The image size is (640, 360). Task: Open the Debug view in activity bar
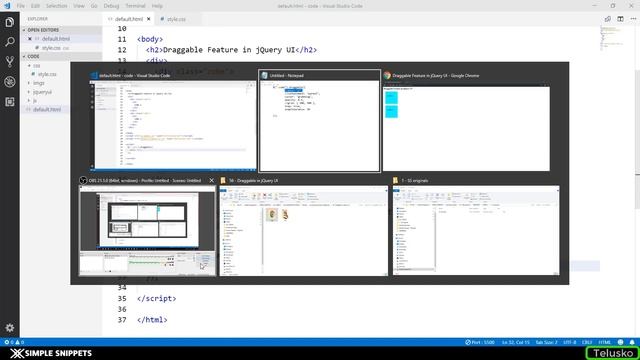coord(9,82)
